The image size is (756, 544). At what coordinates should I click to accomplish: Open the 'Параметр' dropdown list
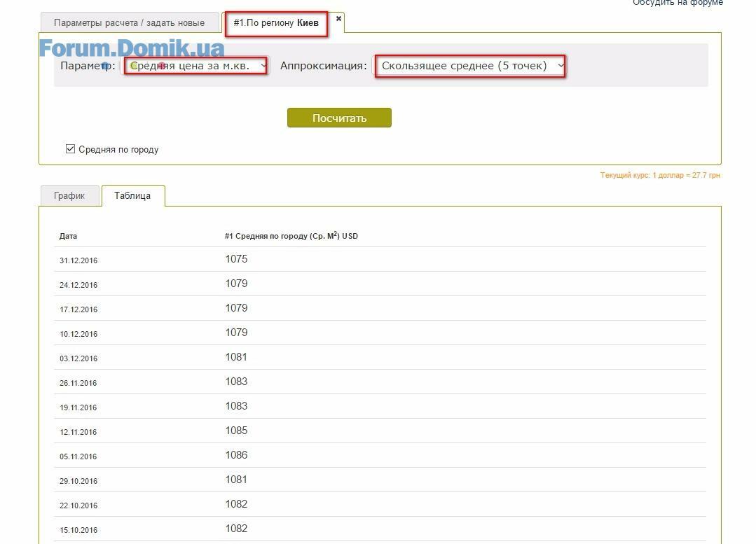[x=195, y=66]
